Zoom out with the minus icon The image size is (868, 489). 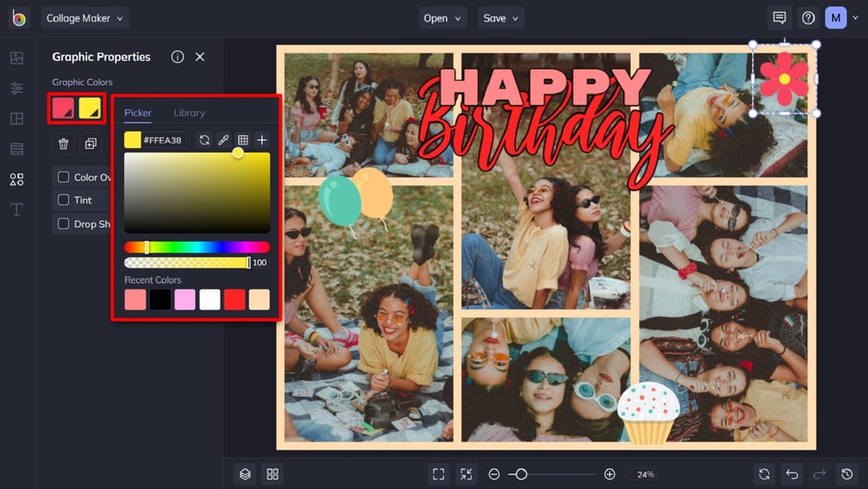pyautogui.click(x=495, y=474)
